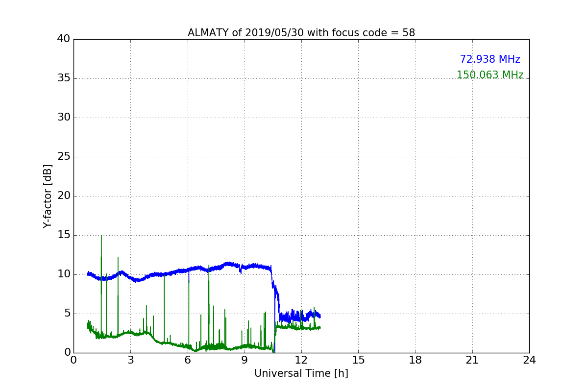Click the y-axis tick label '35'

[64, 78]
